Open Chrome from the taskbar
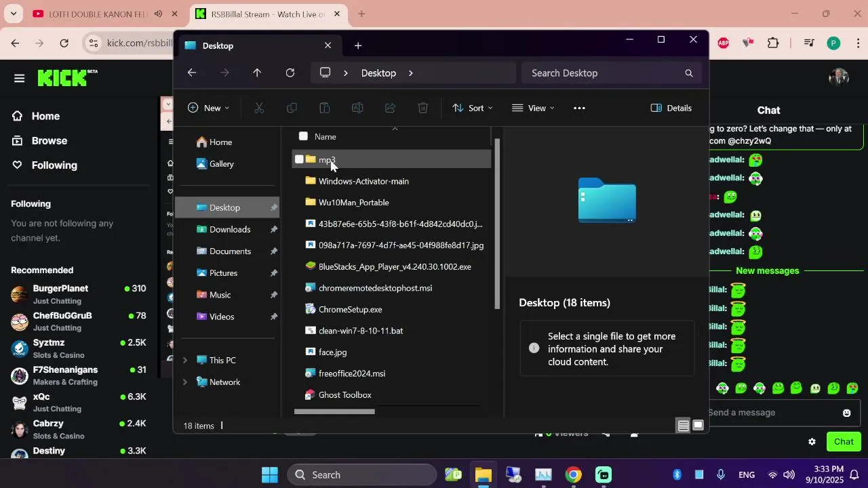868x488 pixels. click(x=574, y=474)
